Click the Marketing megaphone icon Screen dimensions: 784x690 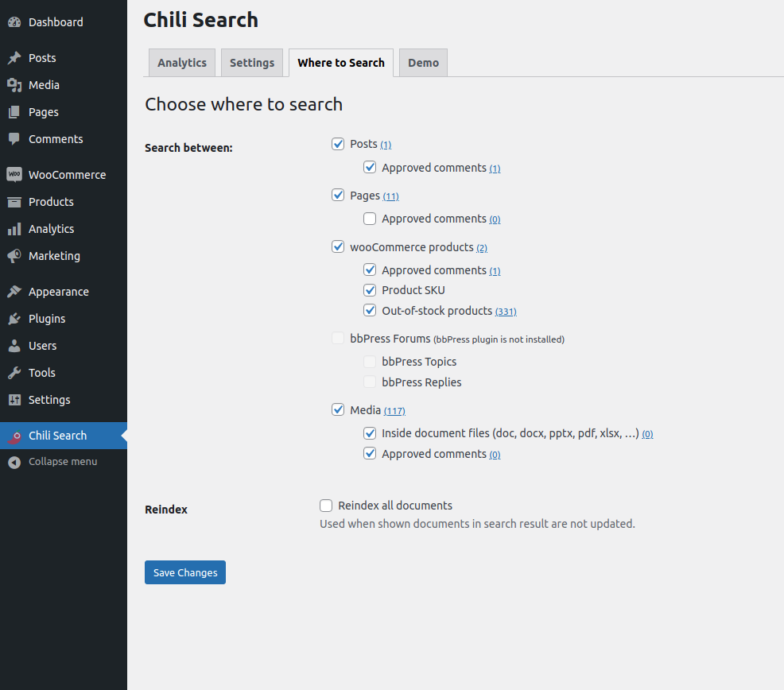[14, 256]
